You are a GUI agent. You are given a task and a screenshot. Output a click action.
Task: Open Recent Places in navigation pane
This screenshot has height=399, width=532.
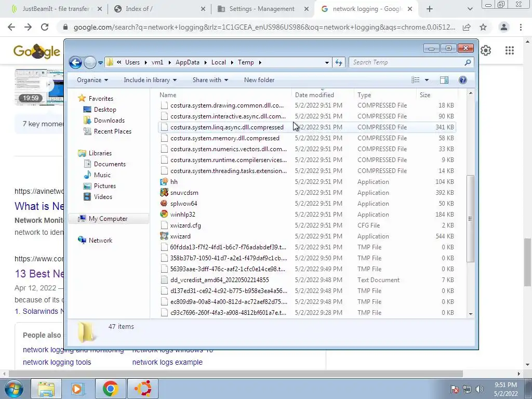(112, 131)
